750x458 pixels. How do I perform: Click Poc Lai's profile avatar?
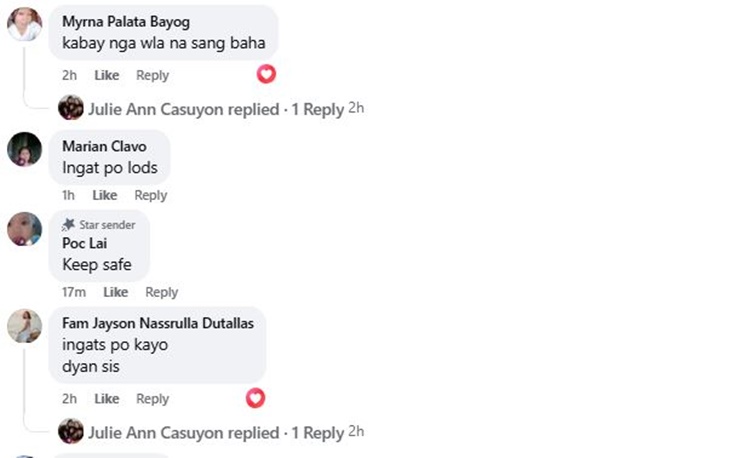pyautogui.click(x=24, y=229)
